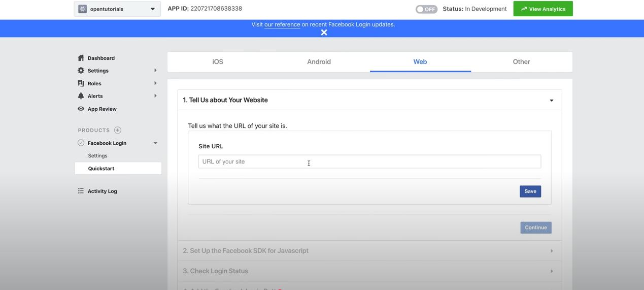
Task: Switch to the Other tab
Action: point(521,61)
